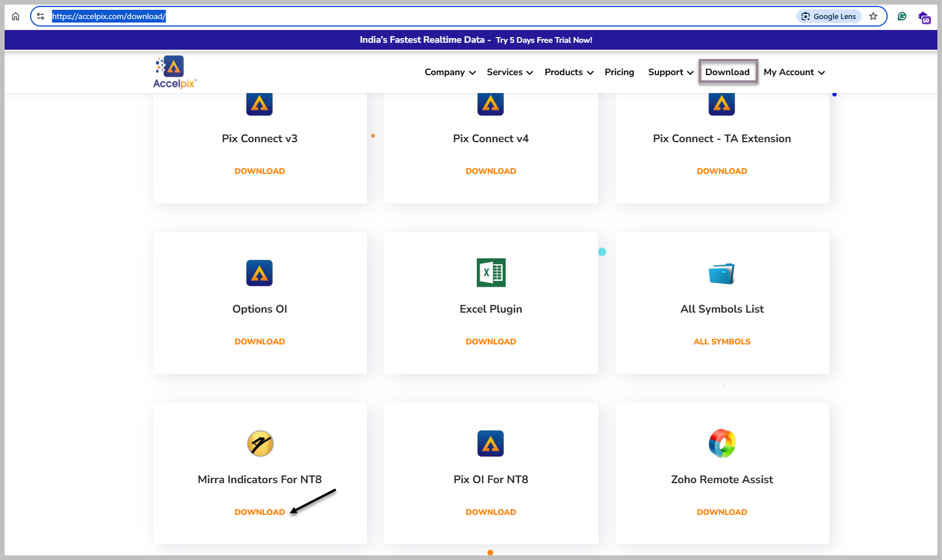Click the All Symbols List folder icon

[x=722, y=273]
